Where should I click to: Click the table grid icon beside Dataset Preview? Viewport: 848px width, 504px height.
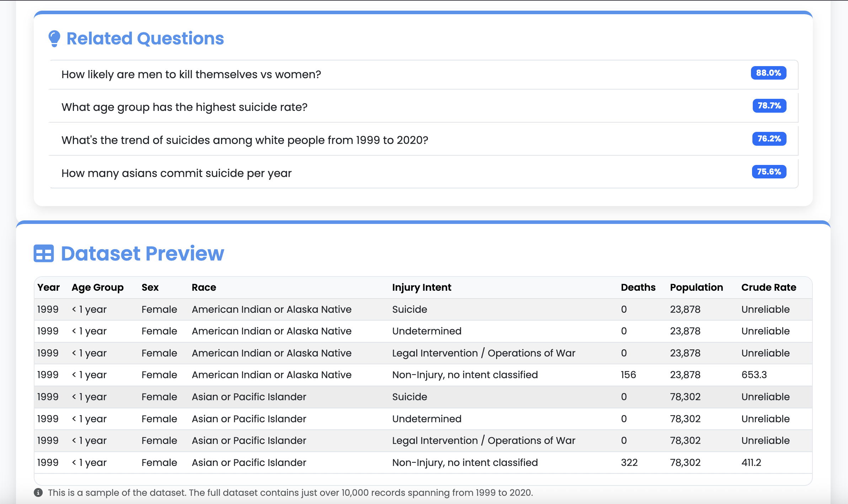[44, 253]
